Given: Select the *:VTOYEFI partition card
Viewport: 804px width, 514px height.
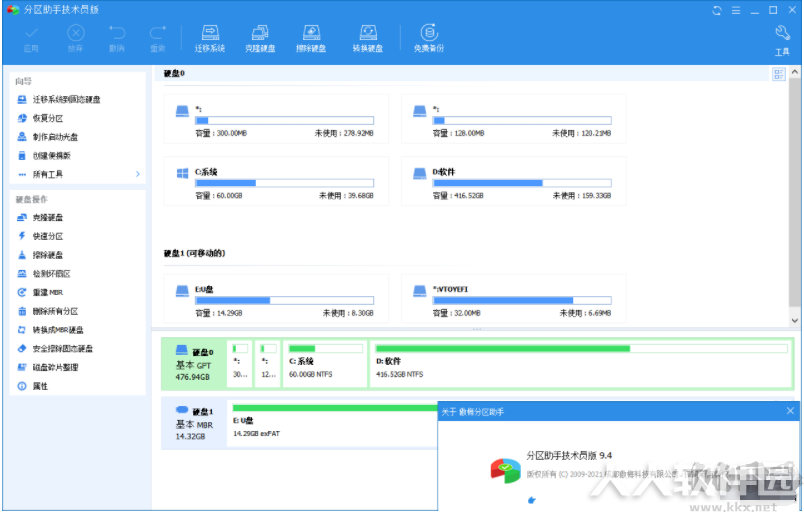Looking at the screenshot, I should (x=513, y=299).
